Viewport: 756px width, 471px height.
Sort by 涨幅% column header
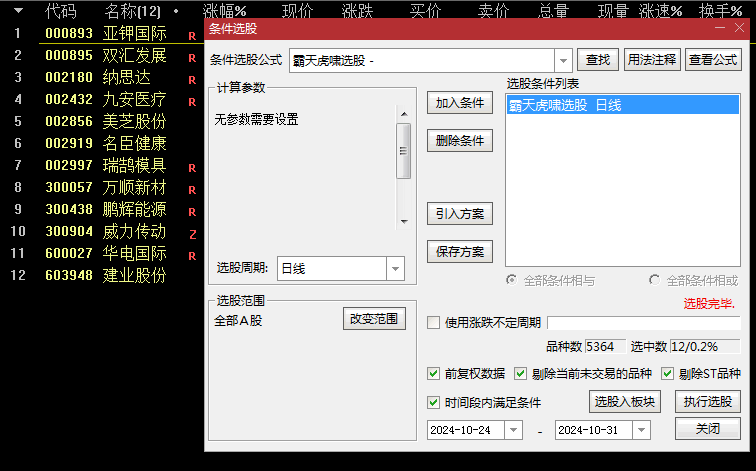click(225, 10)
